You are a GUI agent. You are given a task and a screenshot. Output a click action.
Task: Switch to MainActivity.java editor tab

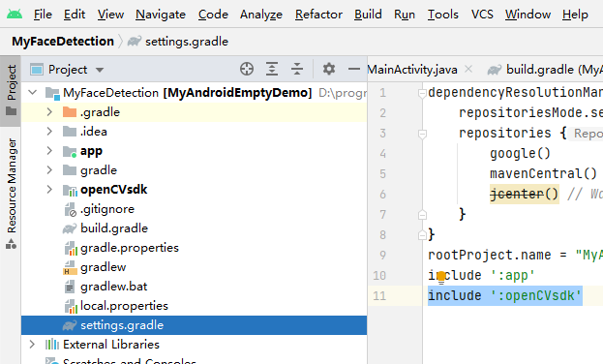coord(412,70)
